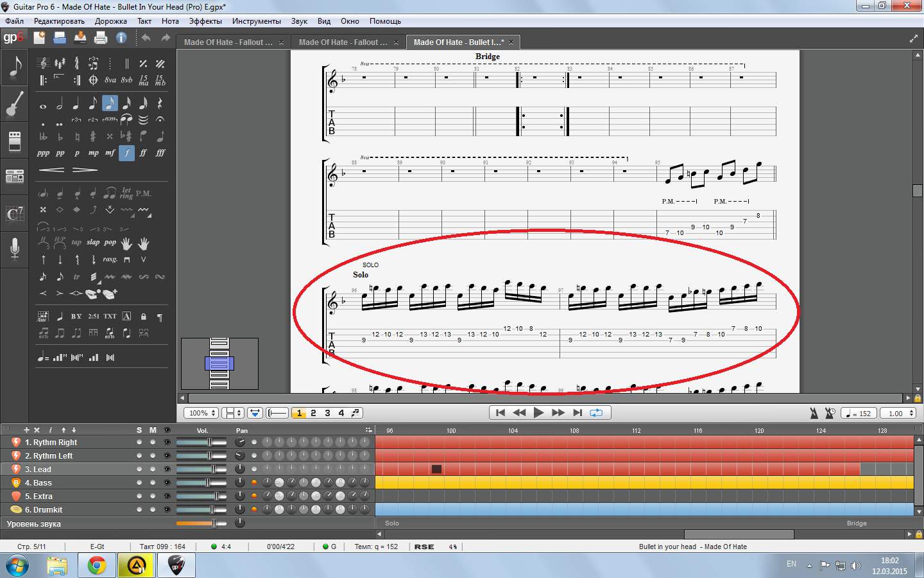
Task: Open the page layout mode dropdown
Action: 232,413
